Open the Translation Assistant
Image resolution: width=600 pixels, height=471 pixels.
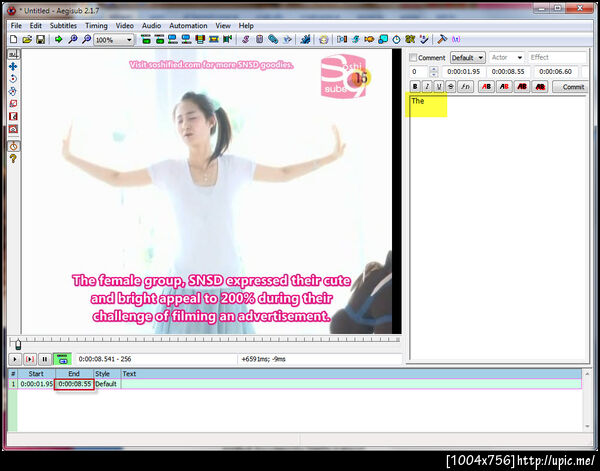(369, 39)
